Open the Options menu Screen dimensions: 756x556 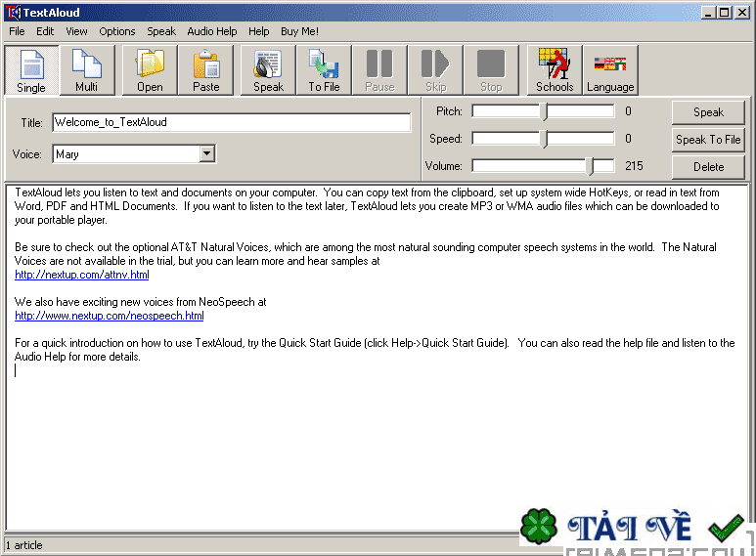point(117,31)
